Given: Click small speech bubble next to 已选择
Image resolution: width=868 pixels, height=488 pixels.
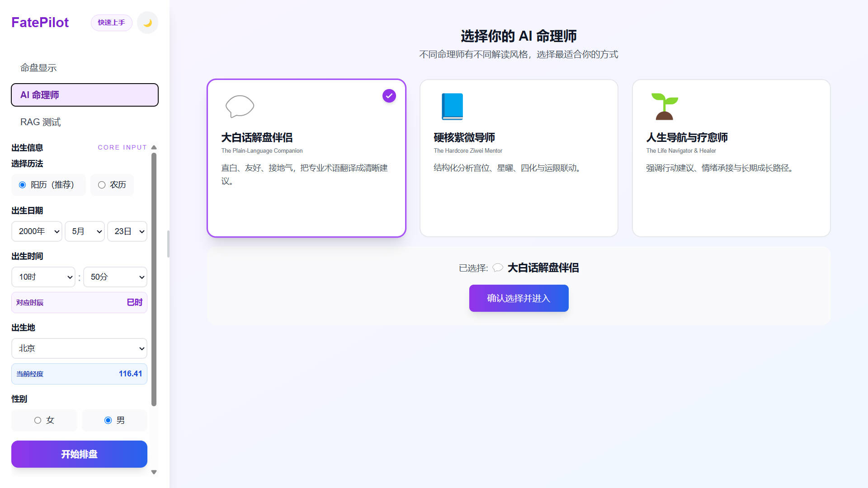Looking at the screenshot, I should (x=498, y=268).
